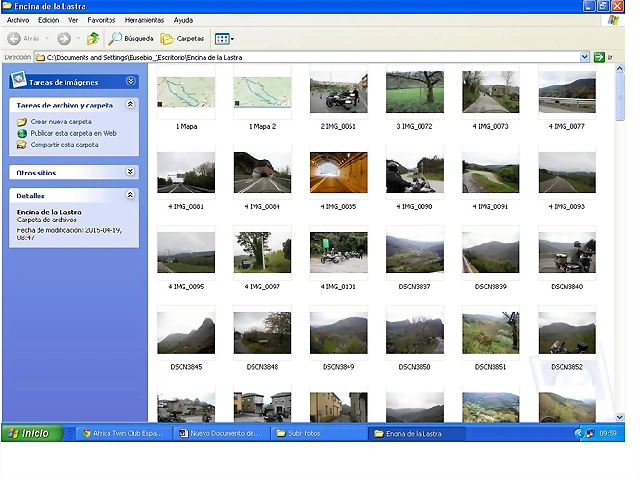The image size is (640, 480).
Task: Select the DSCN3852 thumbnail
Action: pos(567,333)
